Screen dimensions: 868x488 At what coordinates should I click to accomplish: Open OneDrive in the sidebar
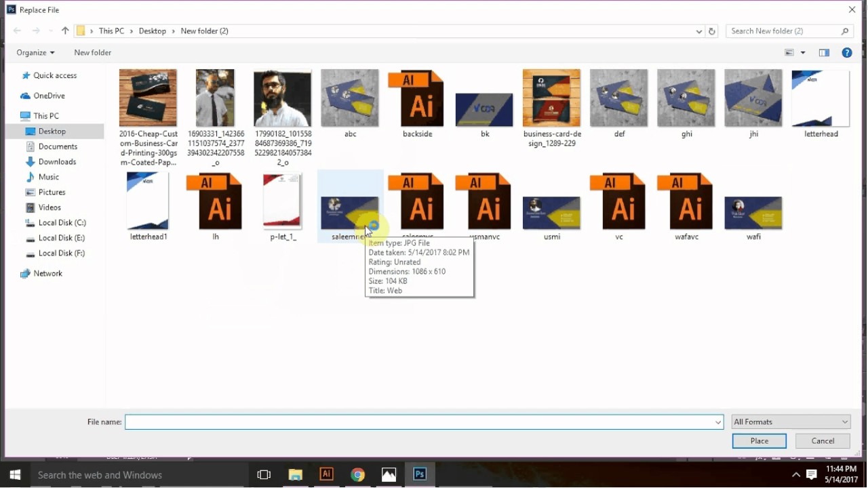[43, 96]
